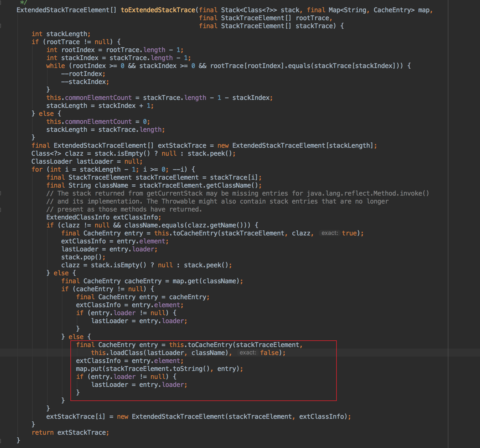This screenshot has height=448, width=480.
Task: Click 'stackLength = stackIndex + 1;' line
Action: point(100,106)
